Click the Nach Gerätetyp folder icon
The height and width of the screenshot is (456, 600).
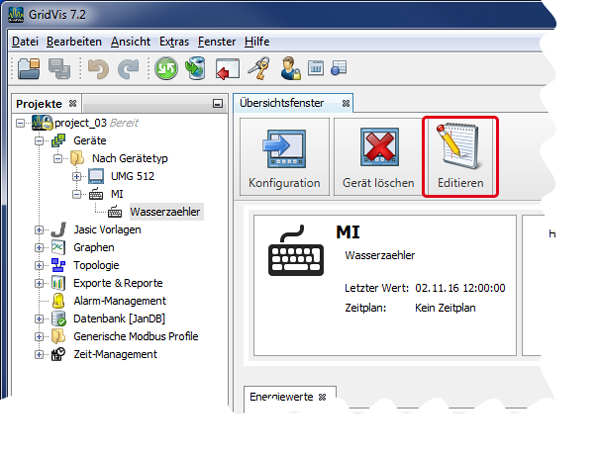click(77, 158)
